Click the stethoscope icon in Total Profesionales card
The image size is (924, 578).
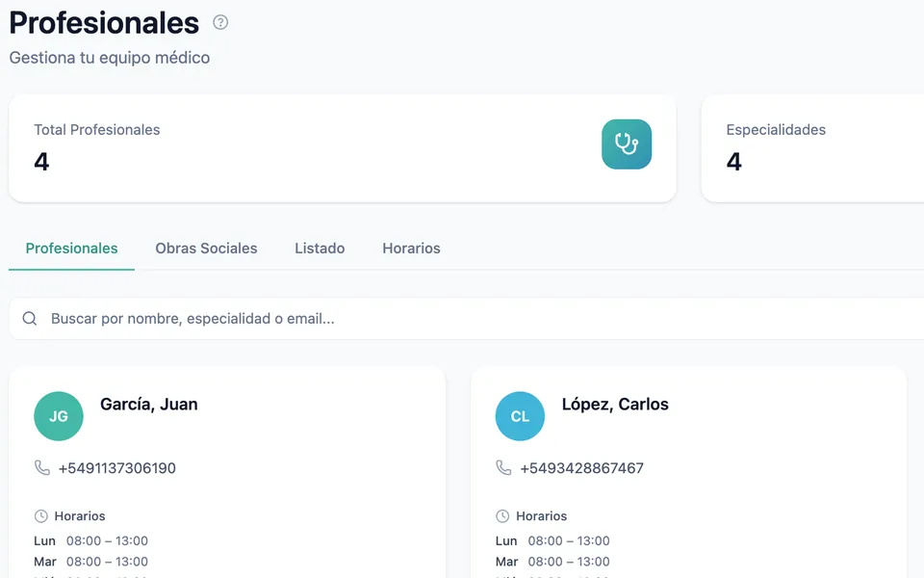627,144
